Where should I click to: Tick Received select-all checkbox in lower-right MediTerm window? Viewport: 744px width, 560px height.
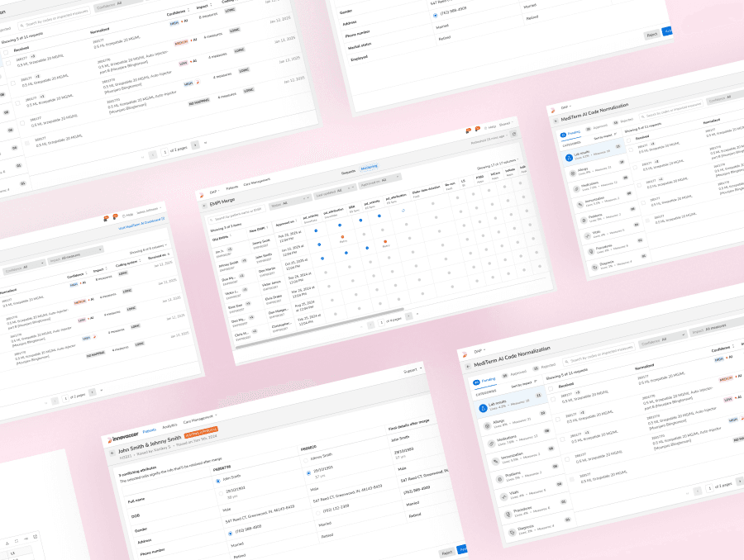click(551, 389)
